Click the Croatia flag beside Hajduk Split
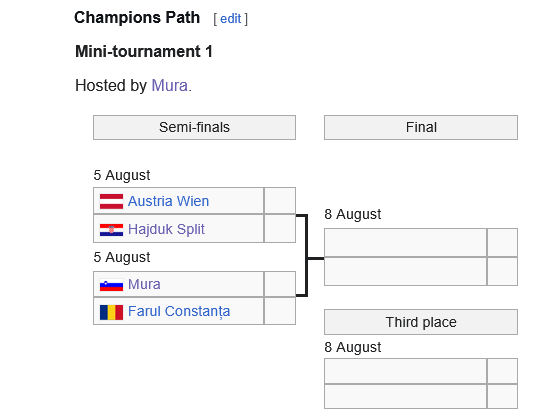 pyautogui.click(x=111, y=229)
